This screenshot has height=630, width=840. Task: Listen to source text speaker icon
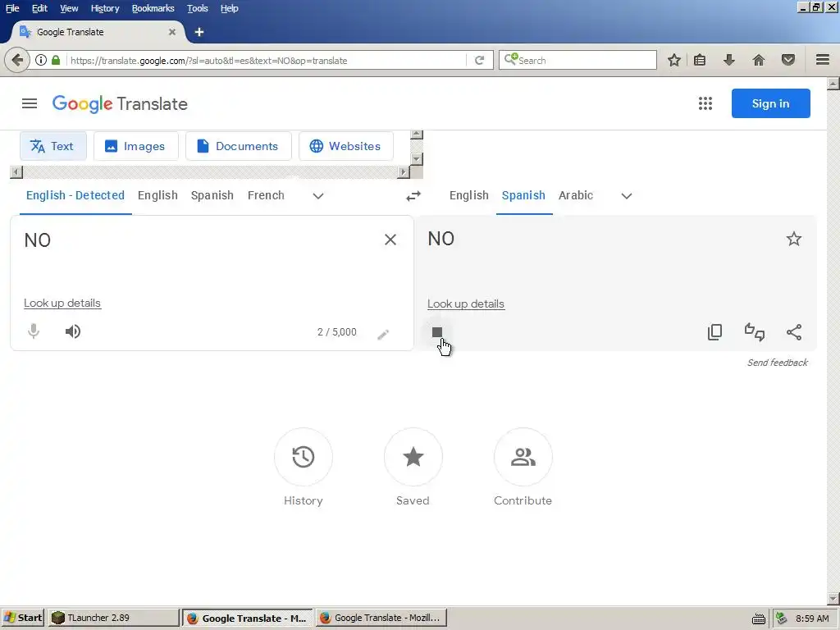(73, 331)
